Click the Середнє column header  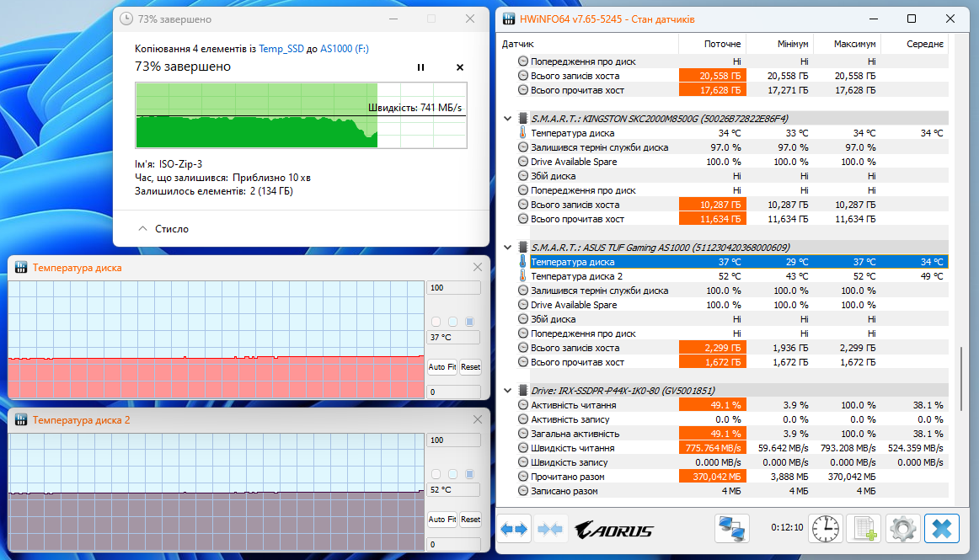915,44
